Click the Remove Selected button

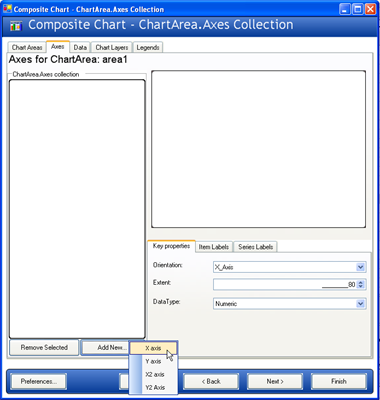[44, 348]
